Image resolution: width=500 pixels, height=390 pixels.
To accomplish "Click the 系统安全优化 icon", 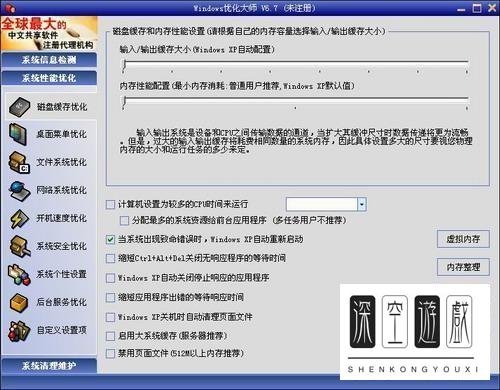I will (x=19, y=246).
